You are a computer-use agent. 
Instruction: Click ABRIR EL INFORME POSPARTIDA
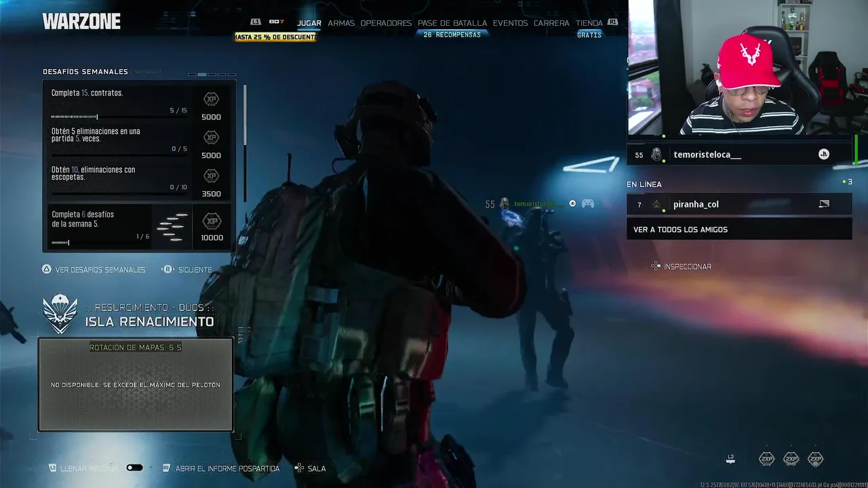227,468
